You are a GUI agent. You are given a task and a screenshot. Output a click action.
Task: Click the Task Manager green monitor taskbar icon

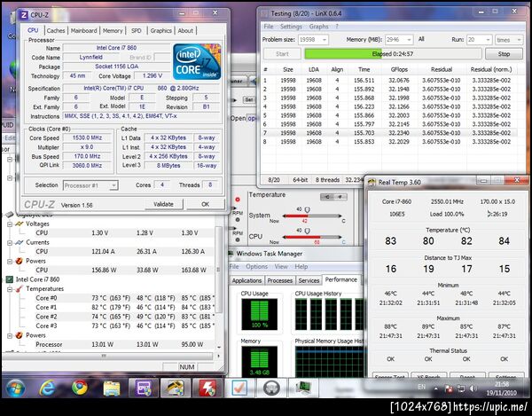click(303, 388)
